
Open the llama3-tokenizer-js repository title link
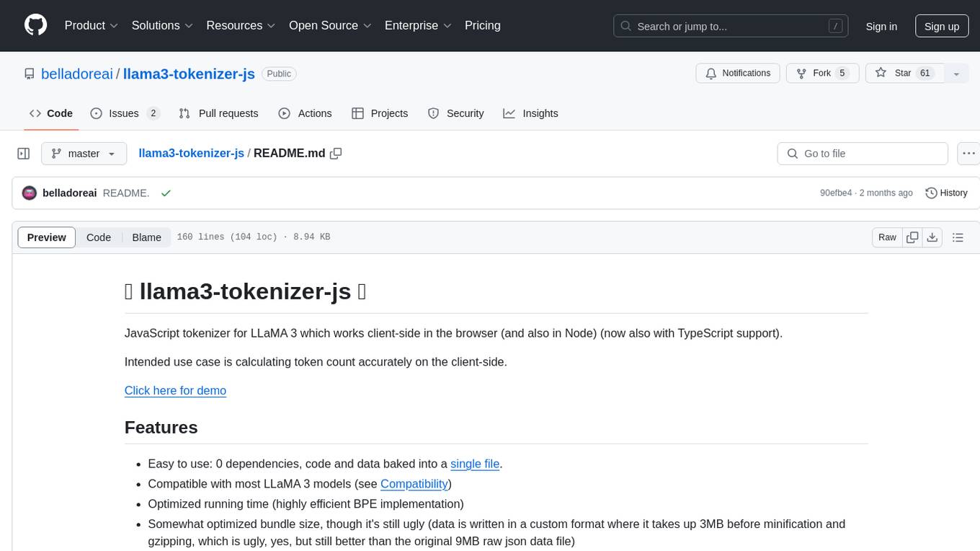click(189, 74)
